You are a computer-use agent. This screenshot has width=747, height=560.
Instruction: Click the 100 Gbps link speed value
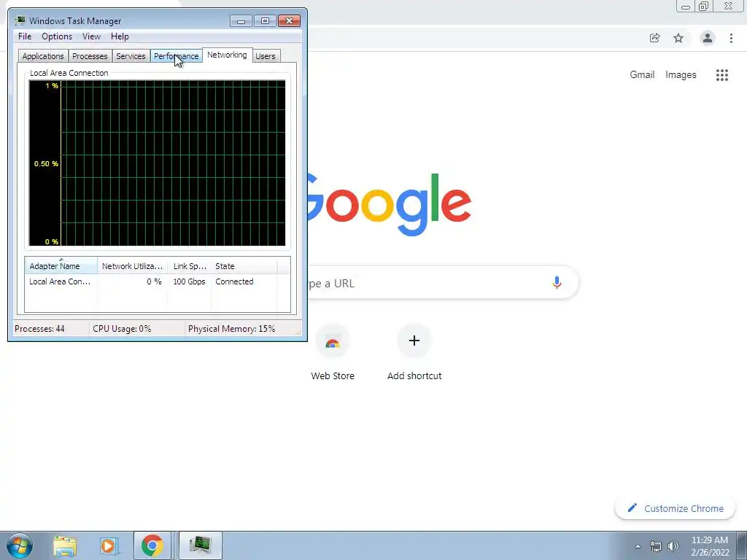[189, 281]
